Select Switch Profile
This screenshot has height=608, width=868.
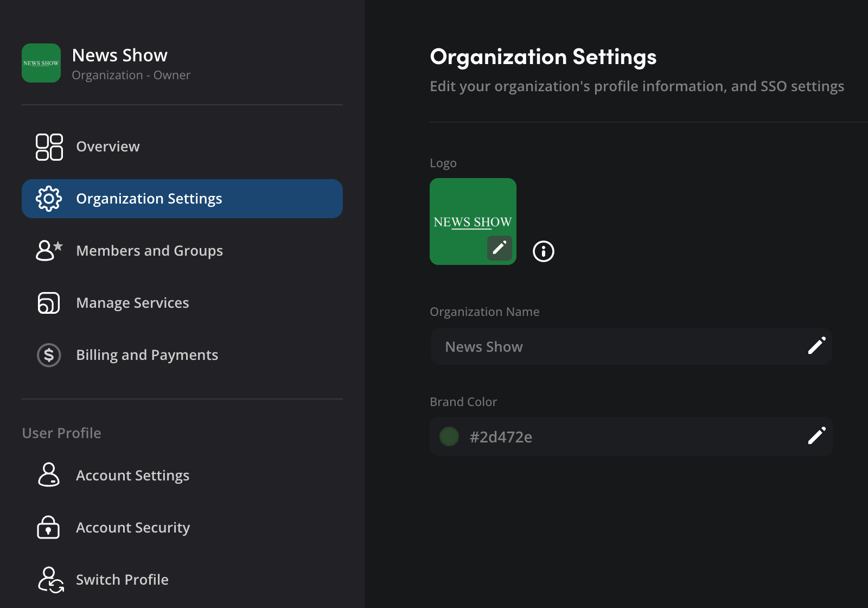182,580
